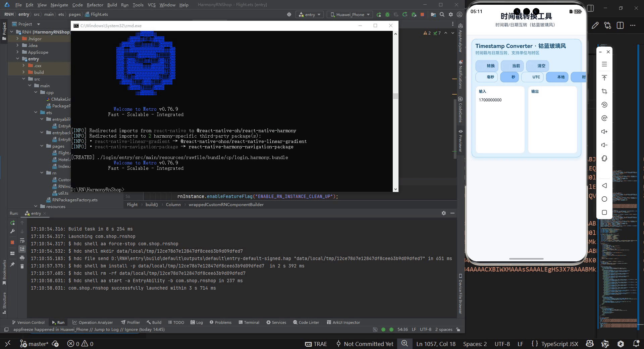Open the Build menu

click(112, 5)
